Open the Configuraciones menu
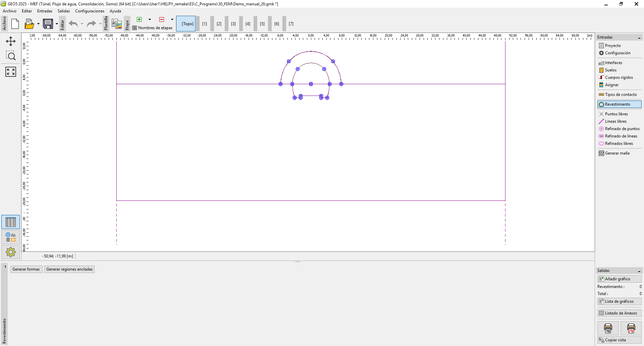Viewport: 644px width, 346px height. tap(90, 11)
